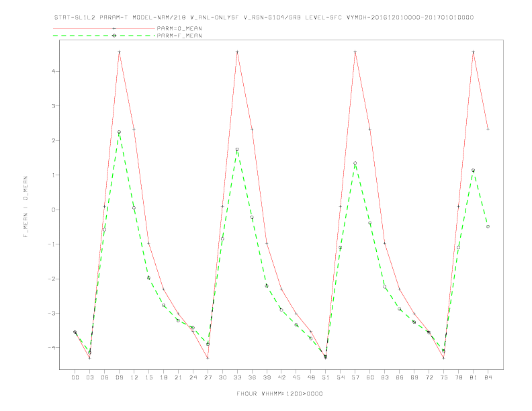Click y-axis tick label -3
This screenshot has width=532, height=411.
(52, 314)
